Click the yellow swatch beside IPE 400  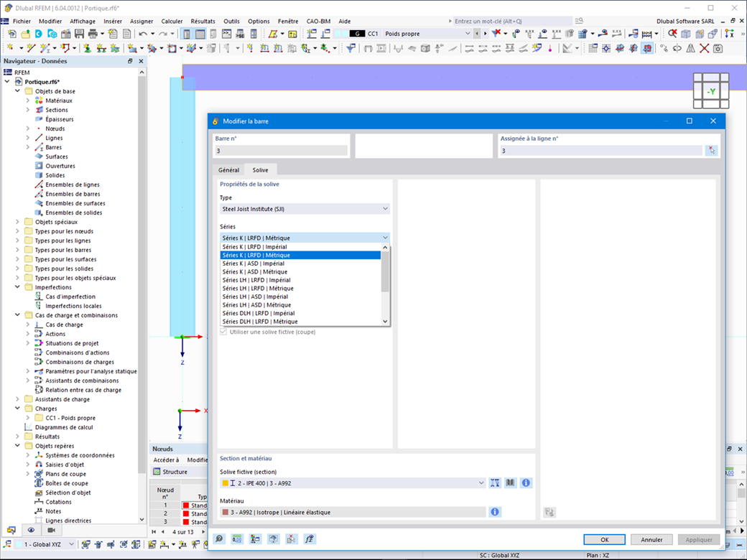click(x=226, y=483)
